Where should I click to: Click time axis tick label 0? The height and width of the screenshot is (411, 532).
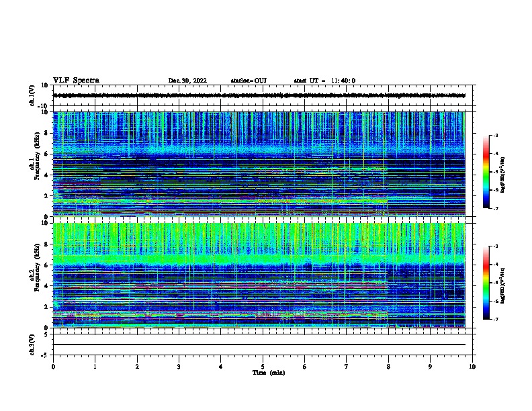pos(53,367)
